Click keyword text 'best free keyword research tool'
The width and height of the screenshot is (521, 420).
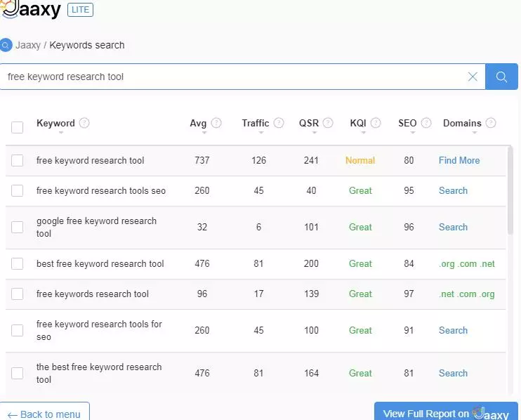pyautogui.click(x=100, y=264)
